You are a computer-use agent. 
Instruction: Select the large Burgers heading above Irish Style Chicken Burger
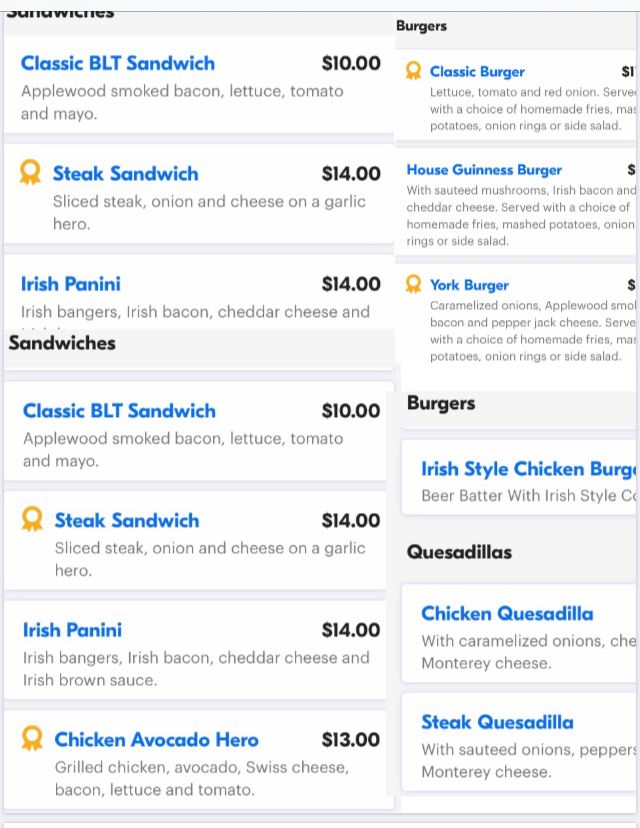click(441, 404)
